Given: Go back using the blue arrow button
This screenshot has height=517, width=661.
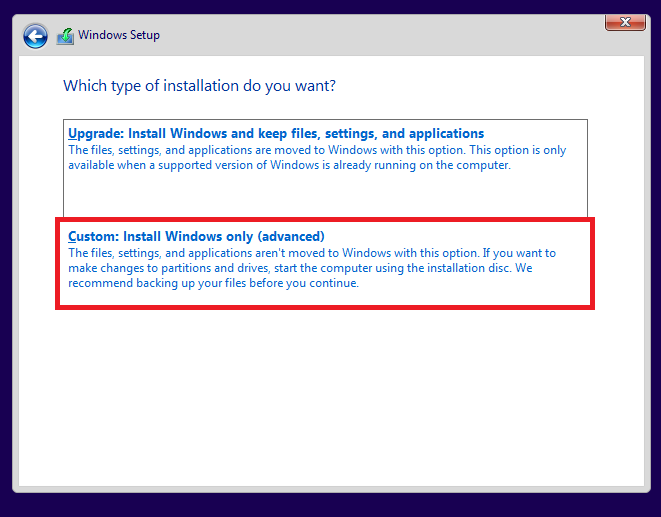Looking at the screenshot, I should click(x=35, y=36).
